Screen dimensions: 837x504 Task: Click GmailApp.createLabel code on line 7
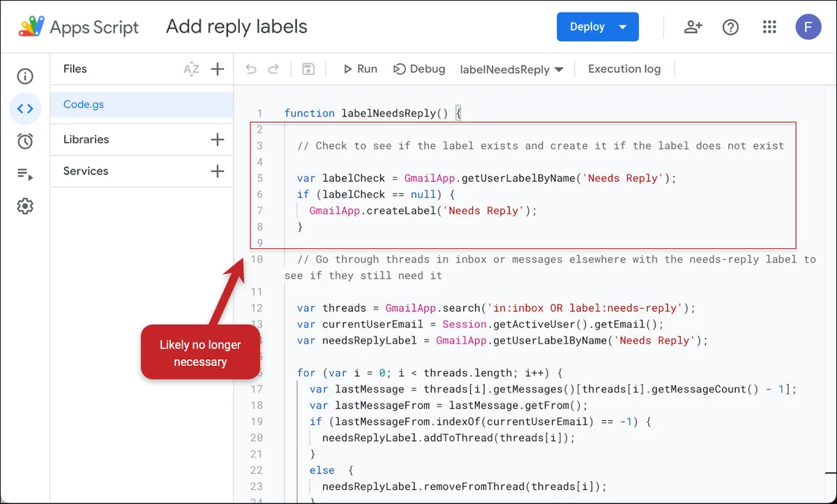423,211
